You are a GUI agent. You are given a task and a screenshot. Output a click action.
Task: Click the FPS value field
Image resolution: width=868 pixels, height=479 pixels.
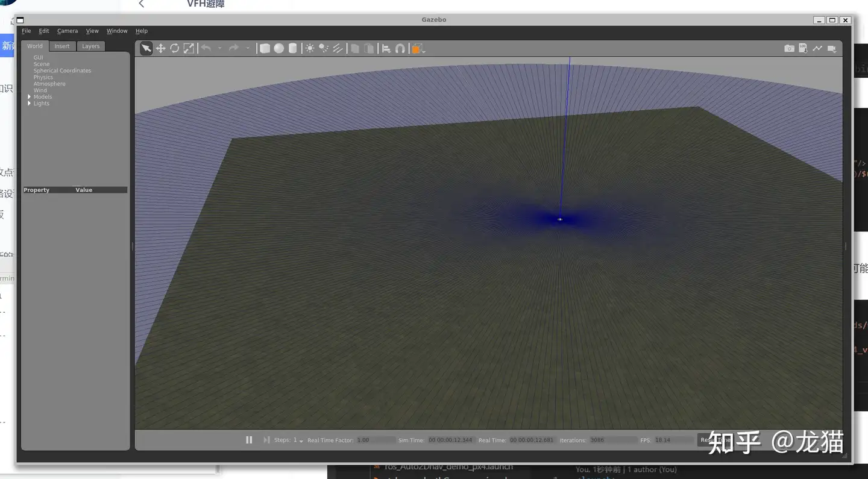[x=674, y=440]
